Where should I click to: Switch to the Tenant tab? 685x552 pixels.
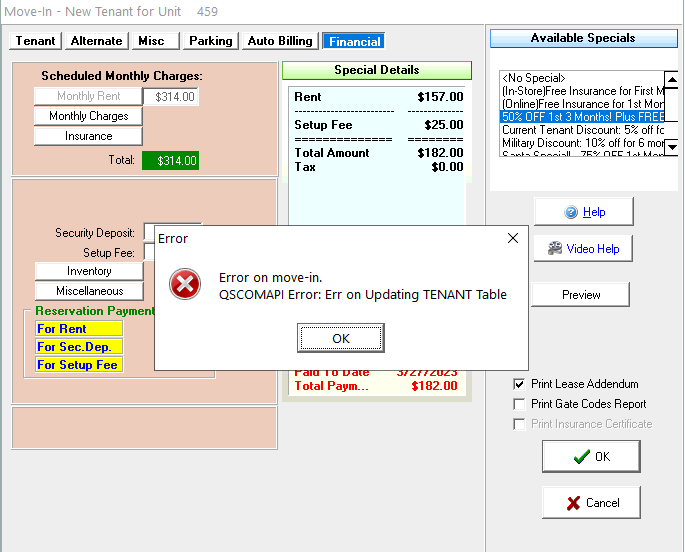pos(35,41)
